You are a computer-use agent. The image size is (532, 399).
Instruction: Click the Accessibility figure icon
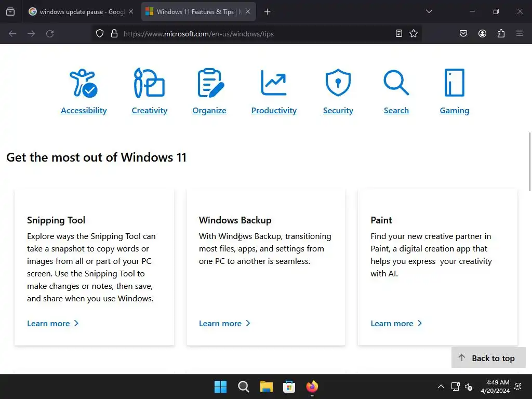(84, 83)
